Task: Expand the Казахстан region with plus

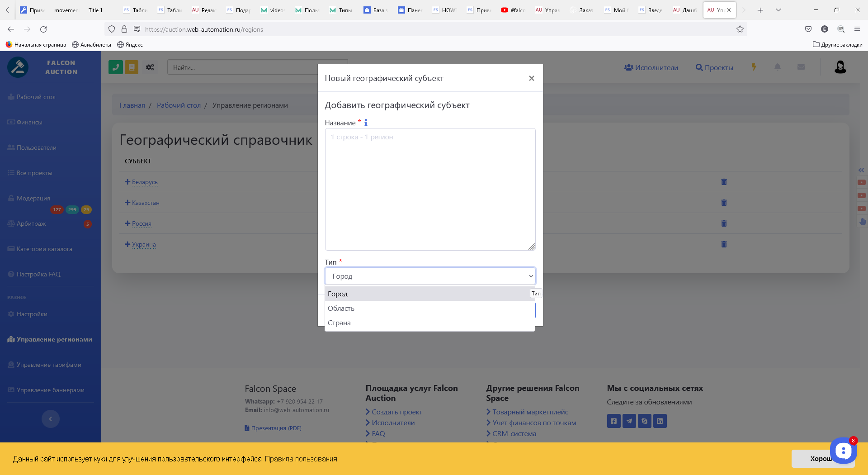Action: pyautogui.click(x=127, y=203)
